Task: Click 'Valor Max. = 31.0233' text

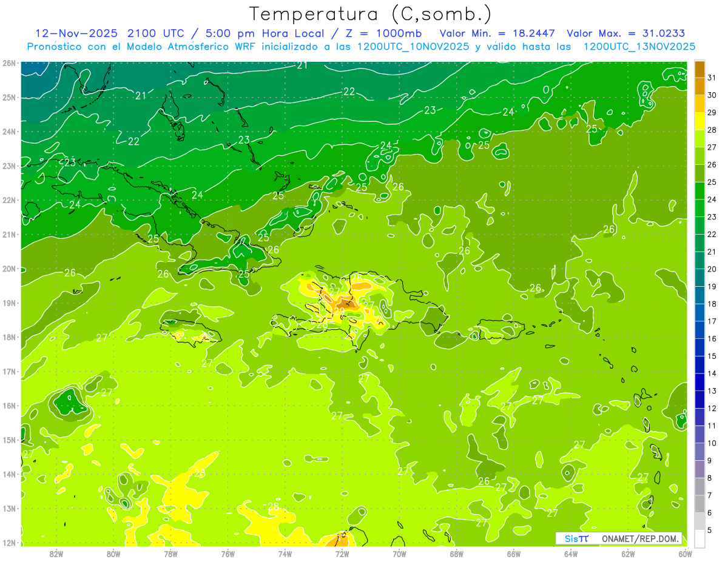Action: point(626,33)
